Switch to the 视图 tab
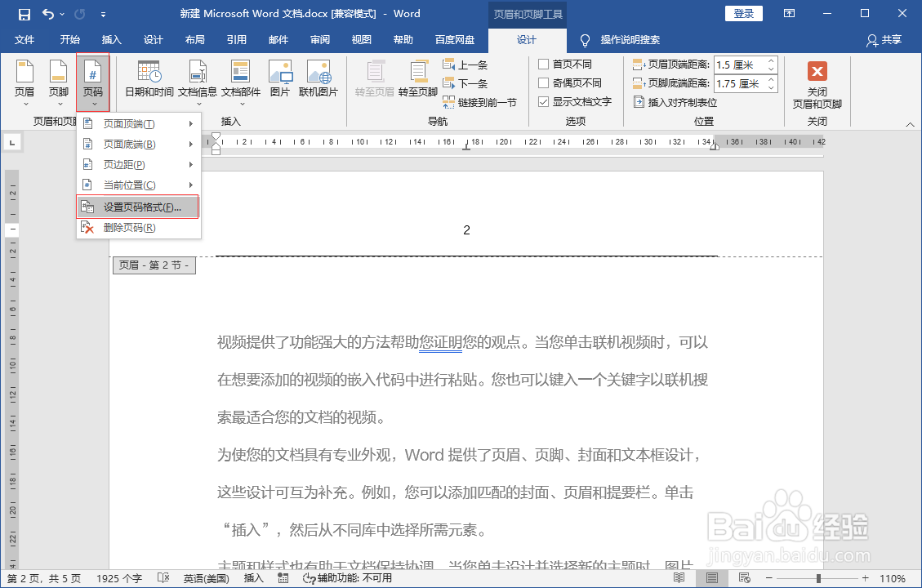Image resolution: width=922 pixels, height=588 pixels. [362, 39]
